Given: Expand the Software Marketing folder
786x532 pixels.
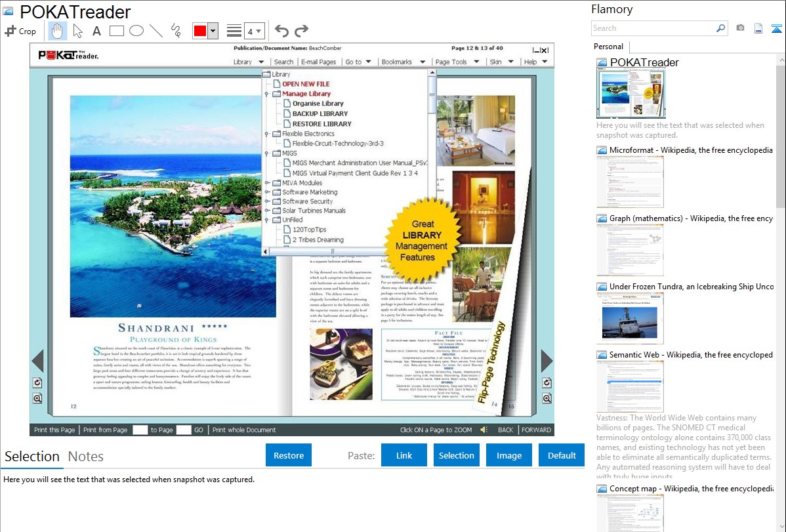Looking at the screenshot, I should pyautogui.click(x=266, y=192).
